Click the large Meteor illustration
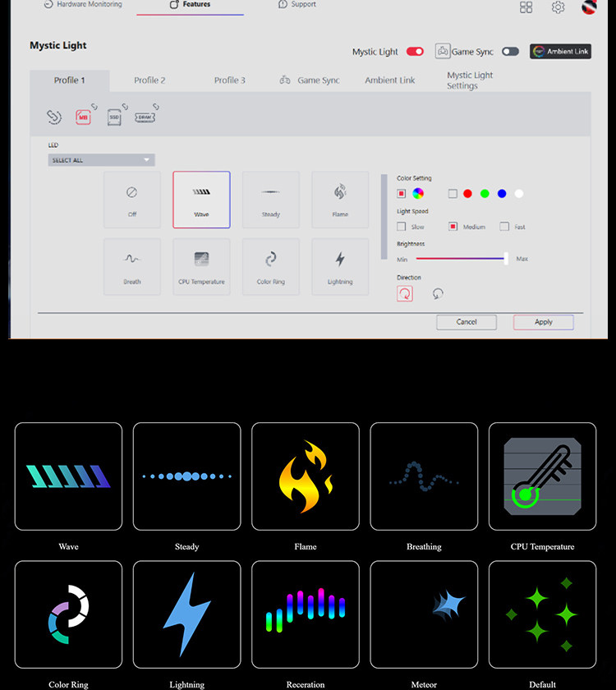Screen dimensions: 616x690 pos(424,614)
